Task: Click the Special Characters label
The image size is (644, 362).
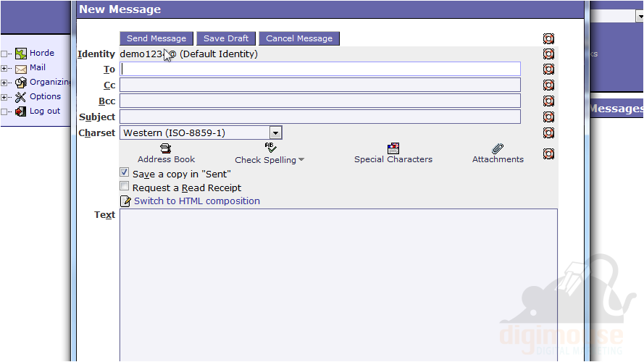Action: (x=393, y=159)
